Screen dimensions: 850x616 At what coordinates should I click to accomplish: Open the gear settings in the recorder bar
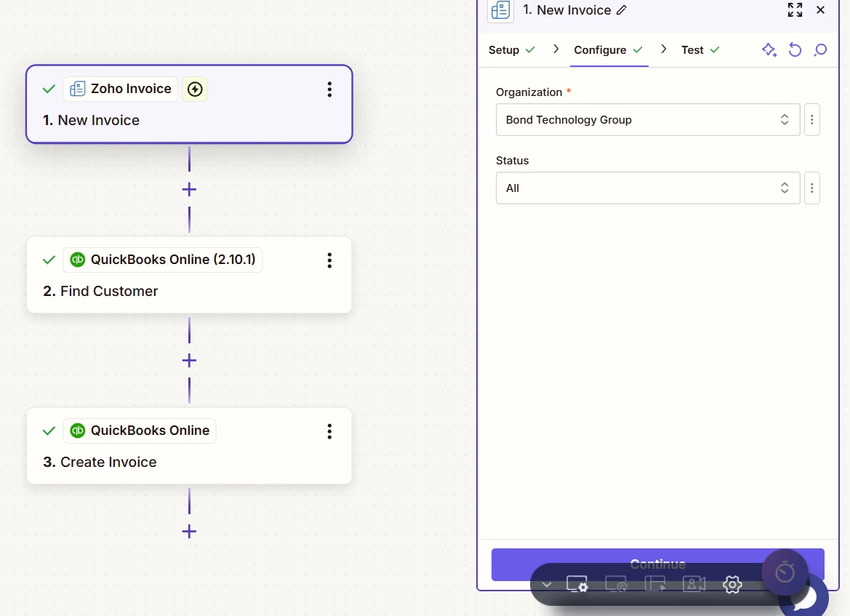[732, 585]
